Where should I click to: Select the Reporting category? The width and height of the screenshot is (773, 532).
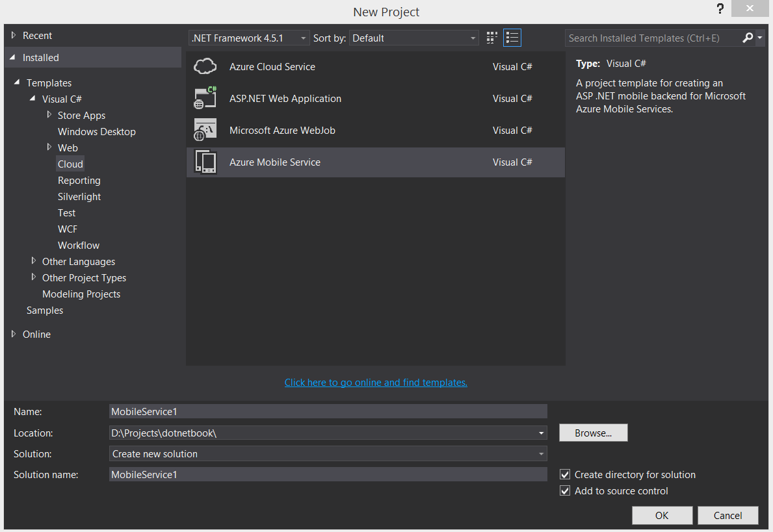(x=79, y=181)
